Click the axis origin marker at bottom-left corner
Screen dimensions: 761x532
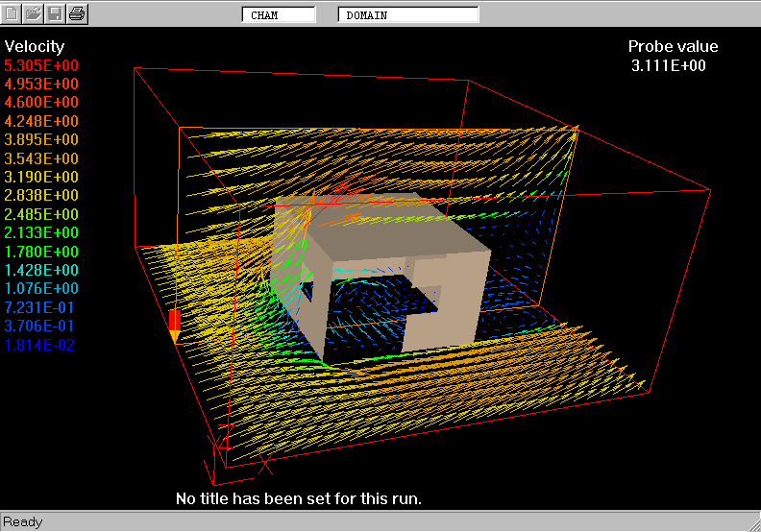pyautogui.click(x=217, y=448)
